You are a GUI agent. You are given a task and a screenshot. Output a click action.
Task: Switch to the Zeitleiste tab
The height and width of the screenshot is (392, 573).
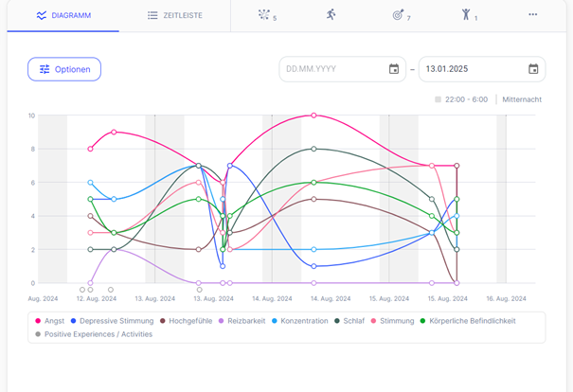coord(174,16)
